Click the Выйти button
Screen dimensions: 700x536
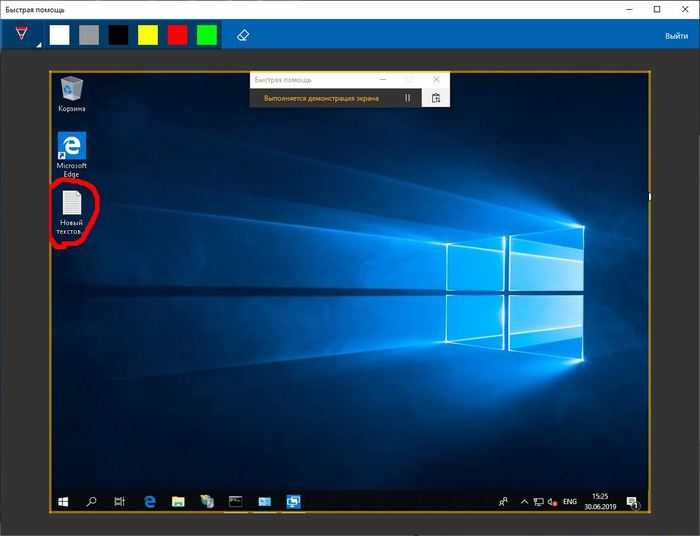click(676, 36)
